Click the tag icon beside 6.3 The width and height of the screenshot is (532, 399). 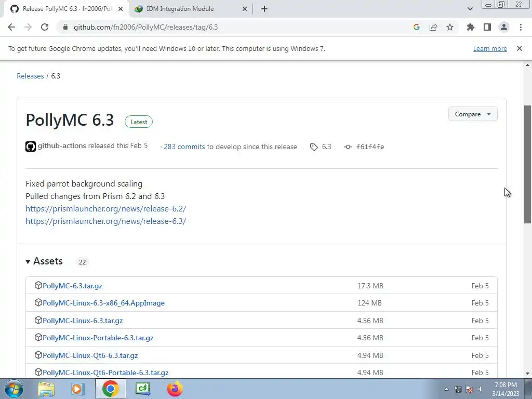314,147
